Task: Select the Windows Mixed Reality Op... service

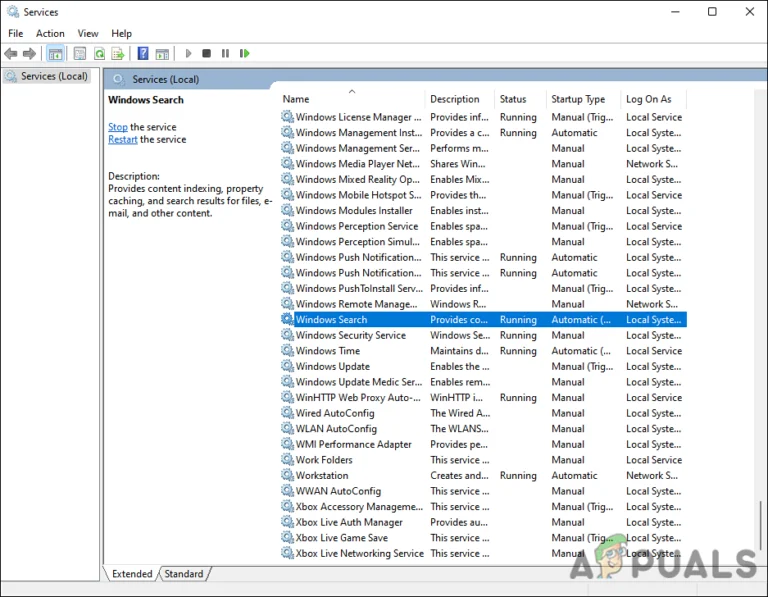Action: [483, 179]
